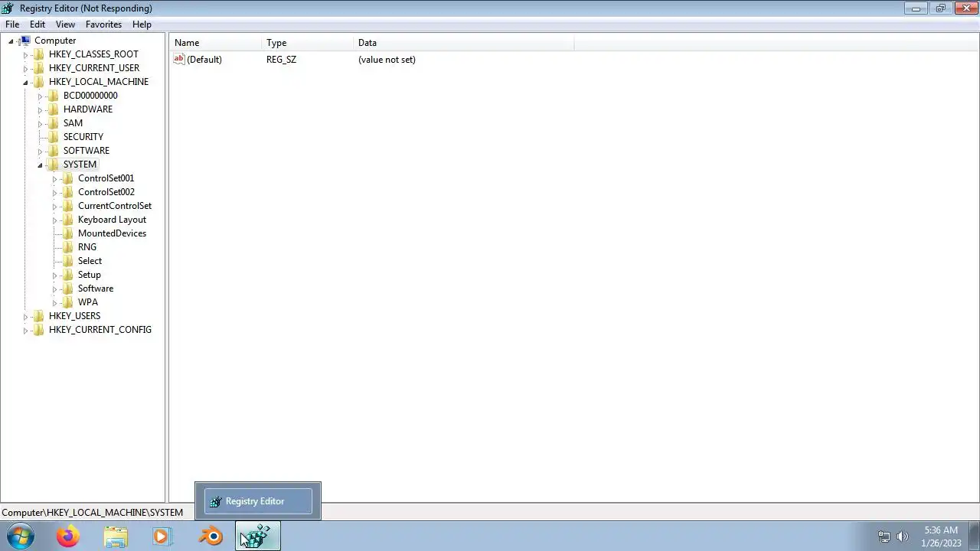
Task: Collapse the SYSTEM key arrow
Action: pyautogui.click(x=40, y=165)
